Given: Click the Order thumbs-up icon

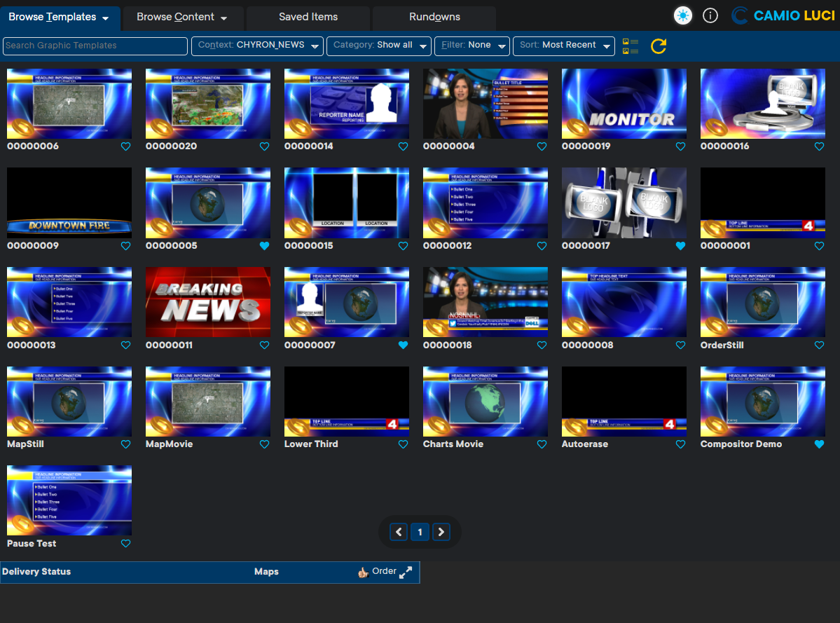Looking at the screenshot, I should click(363, 572).
